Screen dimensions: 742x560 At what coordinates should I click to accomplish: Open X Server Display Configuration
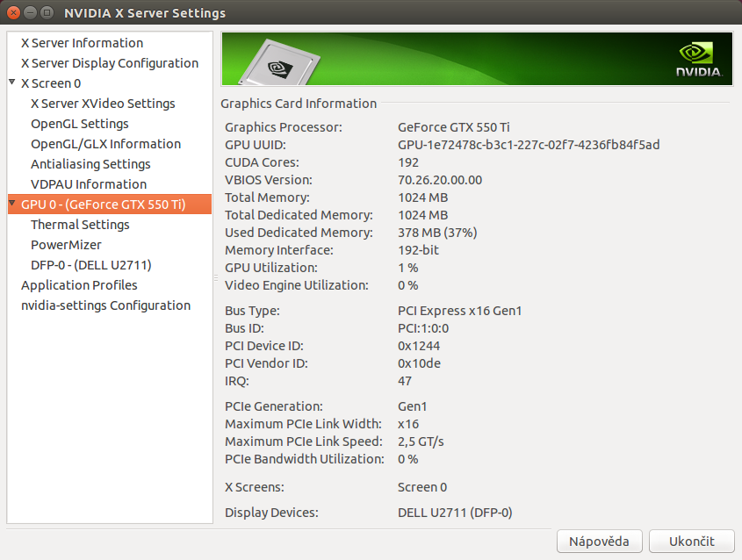point(110,63)
